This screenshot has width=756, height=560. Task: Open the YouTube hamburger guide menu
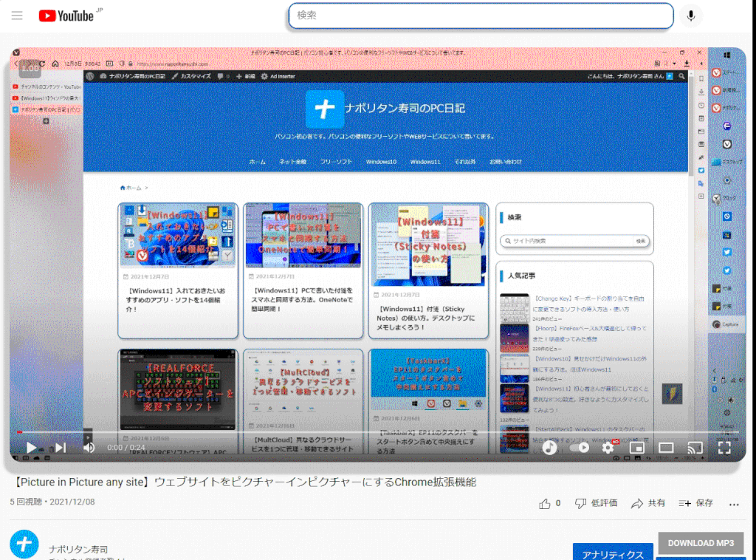tap(17, 16)
